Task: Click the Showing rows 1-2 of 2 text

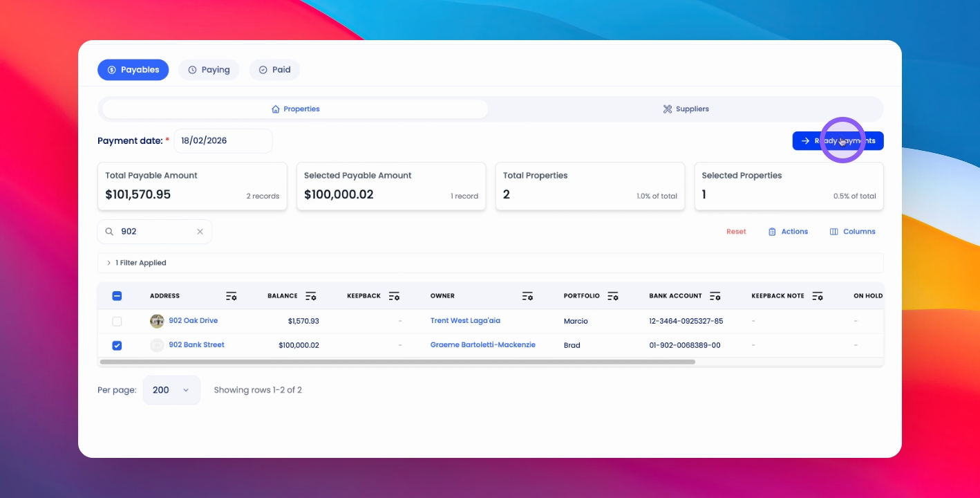Action: click(x=258, y=390)
